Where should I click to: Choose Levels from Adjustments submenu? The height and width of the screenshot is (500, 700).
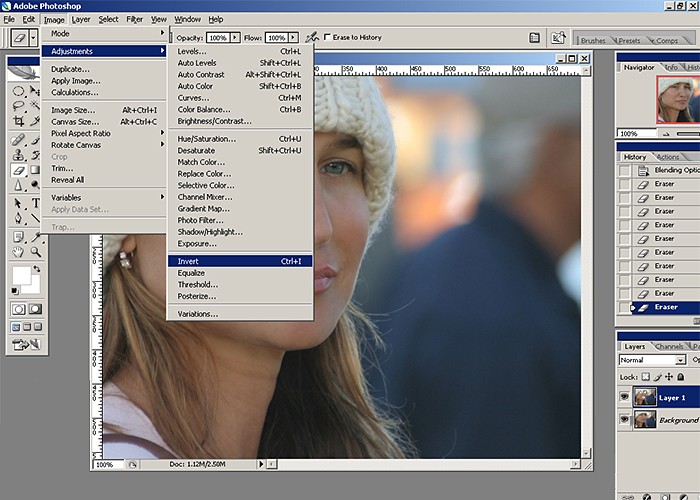(x=240, y=51)
